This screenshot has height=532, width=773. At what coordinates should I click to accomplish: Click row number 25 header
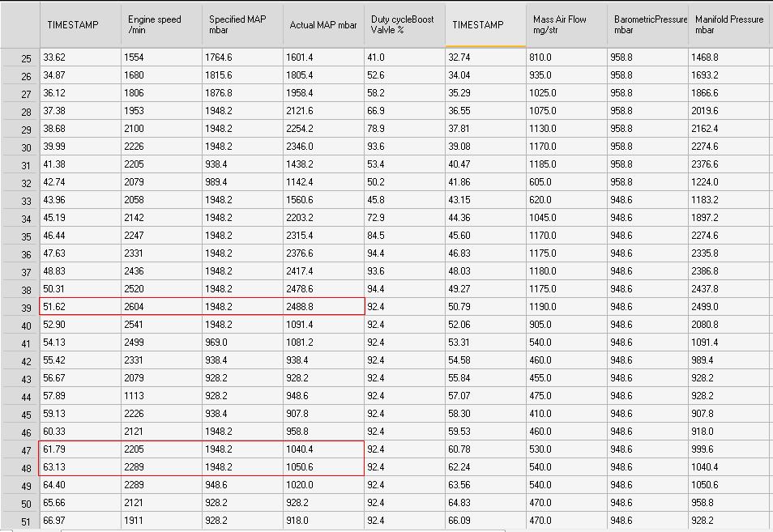[x=20, y=58]
